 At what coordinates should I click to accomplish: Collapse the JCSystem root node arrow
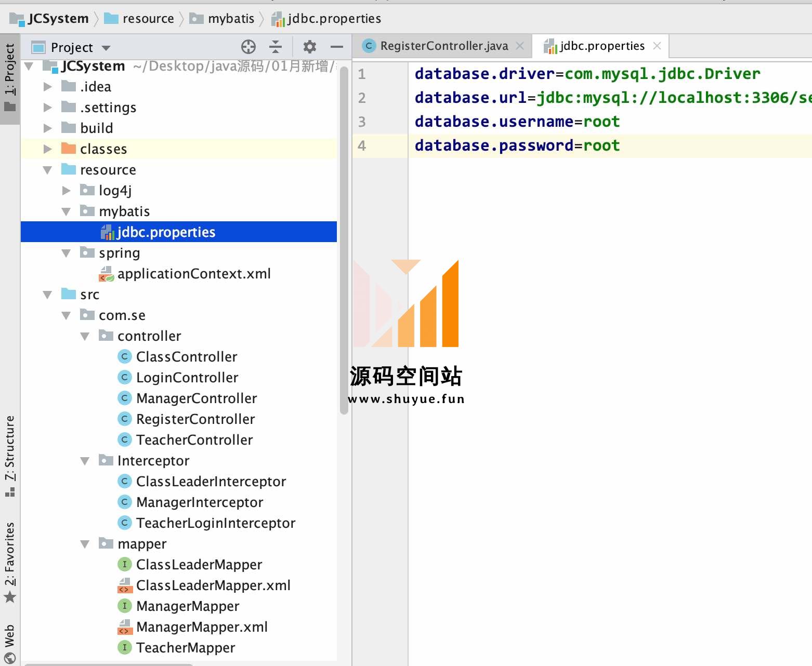pyautogui.click(x=29, y=66)
